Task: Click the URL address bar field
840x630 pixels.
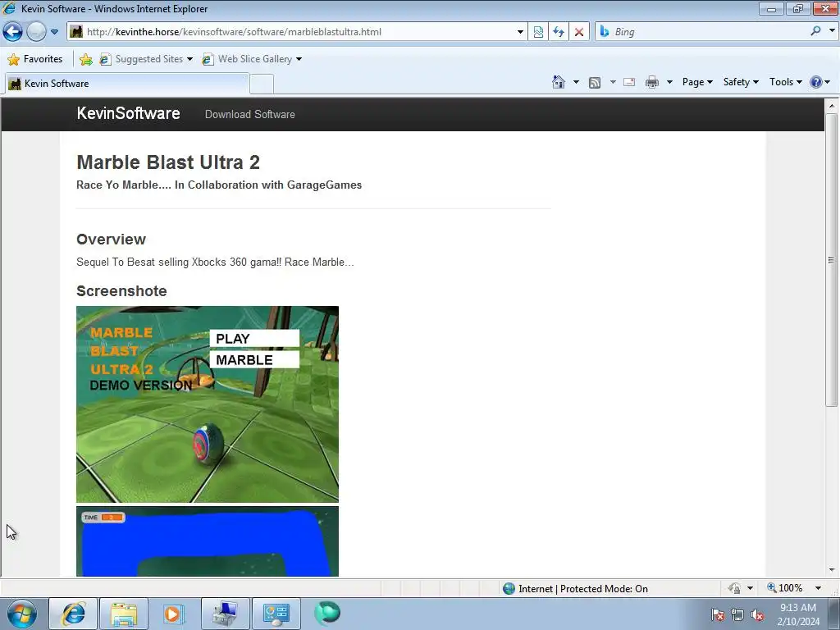Action: tap(297, 32)
